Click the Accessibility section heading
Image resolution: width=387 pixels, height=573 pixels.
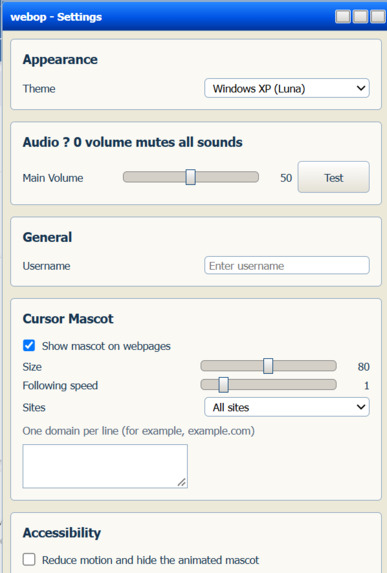pos(62,533)
